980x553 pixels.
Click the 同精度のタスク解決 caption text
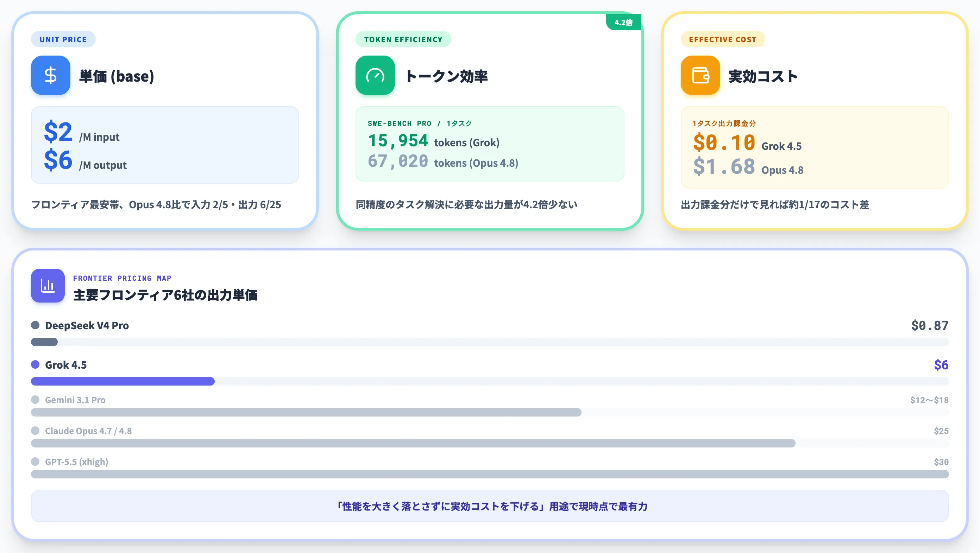pyautogui.click(x=466, y=204)
